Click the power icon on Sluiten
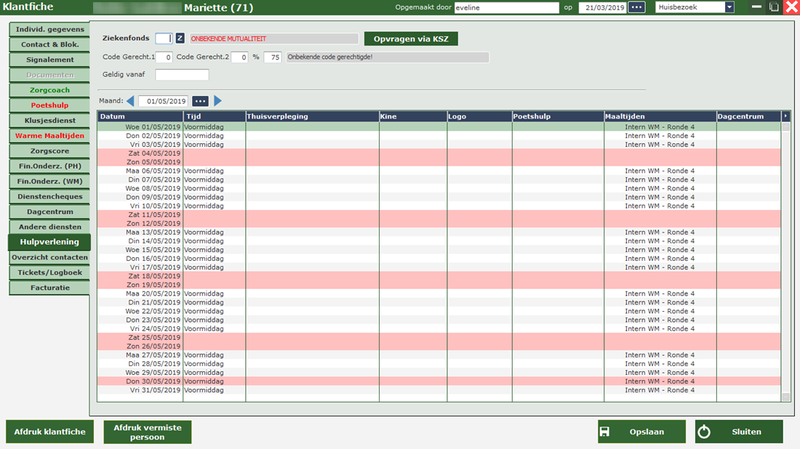Viewport: 800px width, 449px height. coord(703,432)
